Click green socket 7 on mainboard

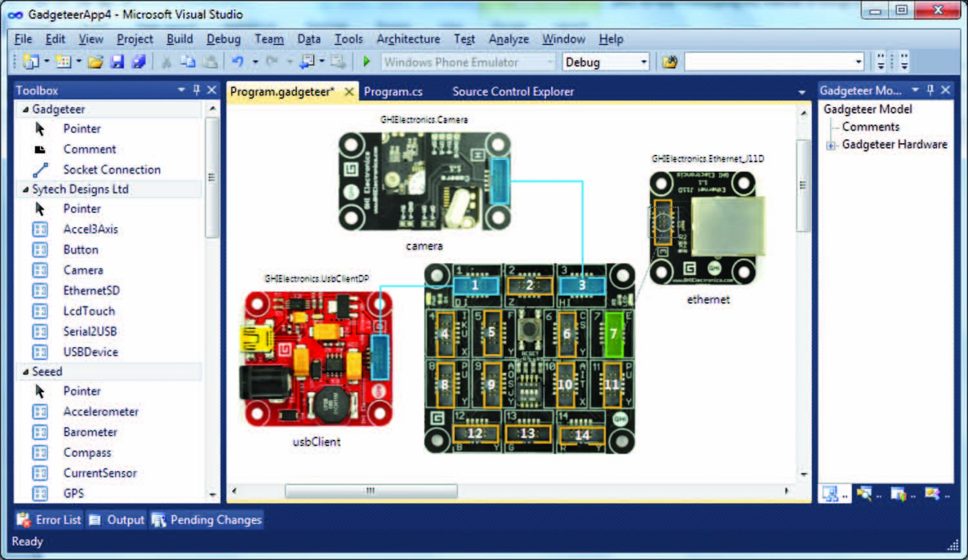614,334
